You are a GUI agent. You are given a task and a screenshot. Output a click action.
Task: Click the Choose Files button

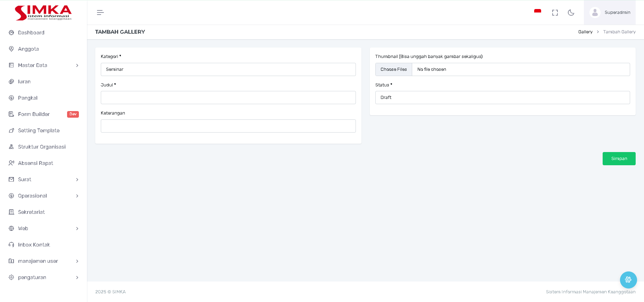(x=393, y=69)
